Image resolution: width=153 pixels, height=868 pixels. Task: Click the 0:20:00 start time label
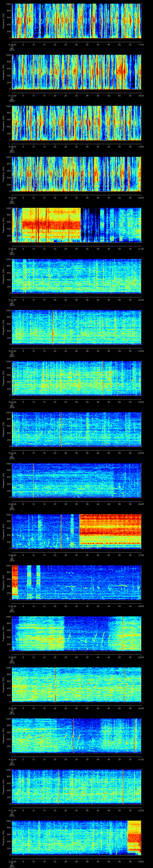pyautogui.click(x=12, y=249)
